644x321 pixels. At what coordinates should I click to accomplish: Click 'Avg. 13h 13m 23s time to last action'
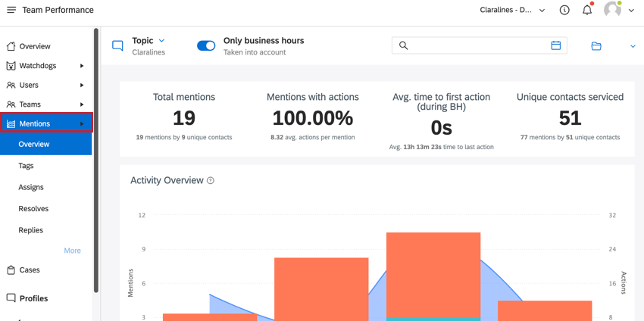coord(442,147)
